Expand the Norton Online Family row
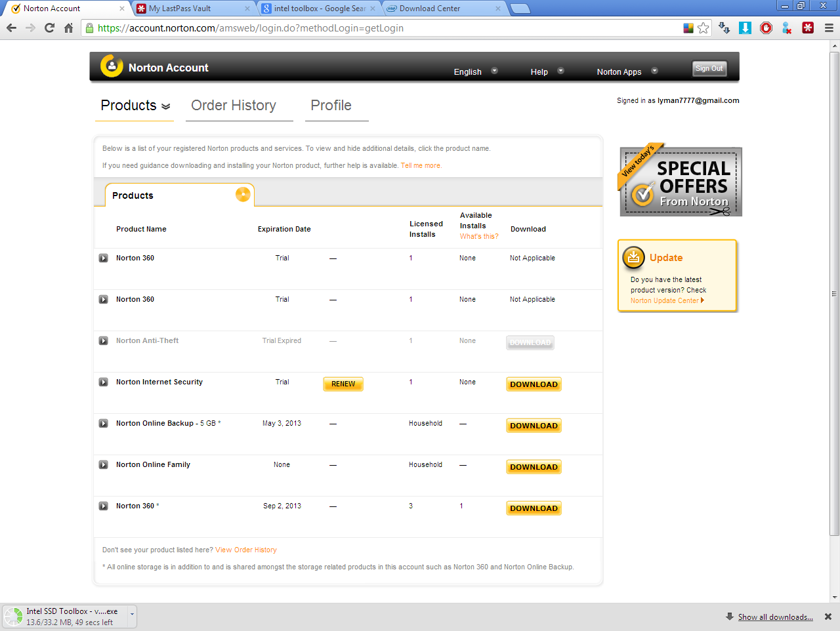Viewport: 840px width, 631px height. tap(104, 464)
